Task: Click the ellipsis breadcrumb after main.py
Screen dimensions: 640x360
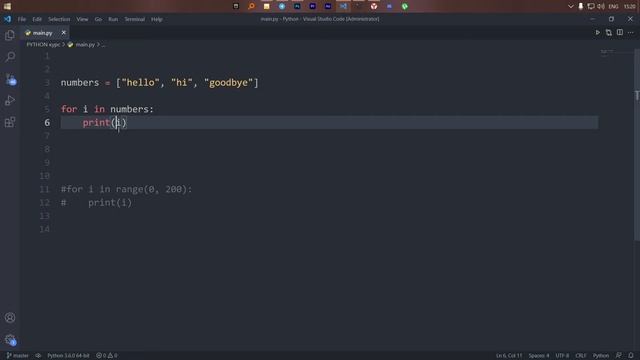Action: pyautogui.click(x=103, y=44)
